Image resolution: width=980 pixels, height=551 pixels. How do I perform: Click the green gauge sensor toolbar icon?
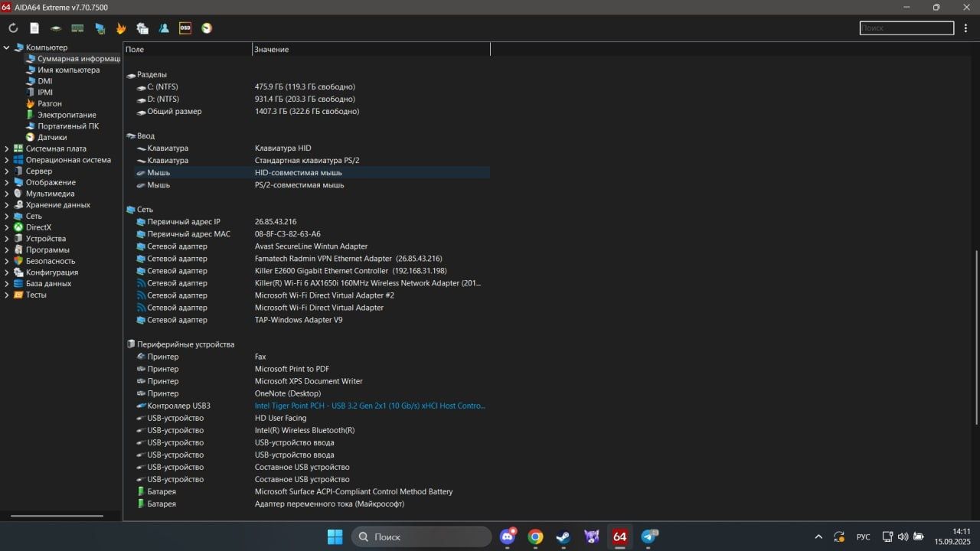tap(207, 28)
